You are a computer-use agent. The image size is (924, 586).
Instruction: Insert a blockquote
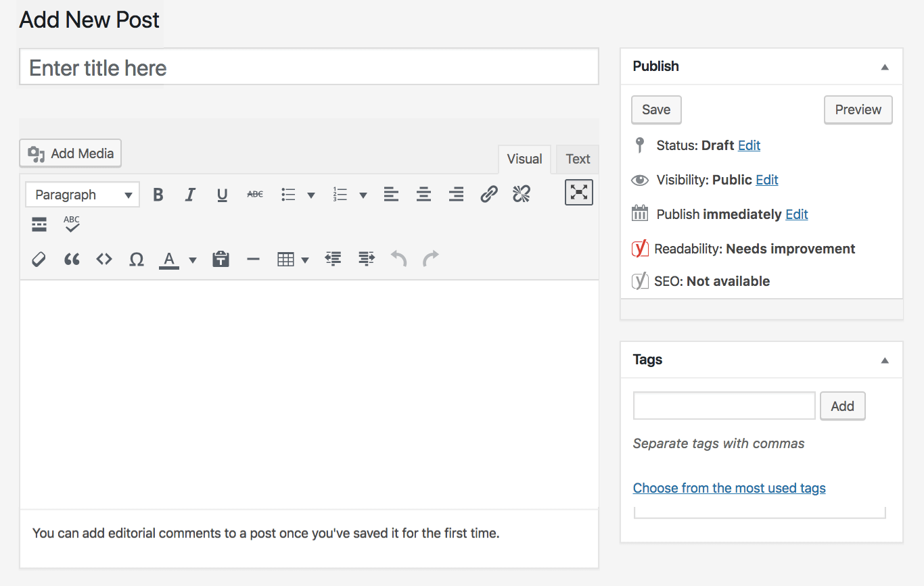coord(72,259)
